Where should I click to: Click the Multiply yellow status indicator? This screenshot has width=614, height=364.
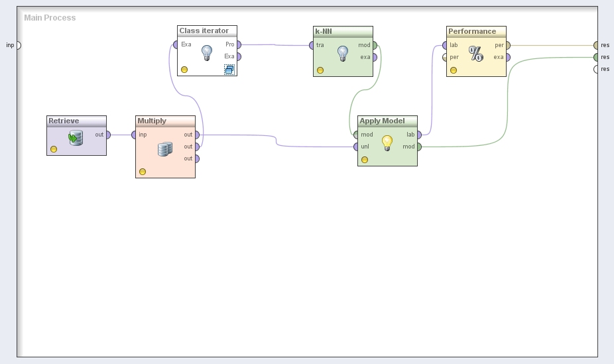(143, 172)
